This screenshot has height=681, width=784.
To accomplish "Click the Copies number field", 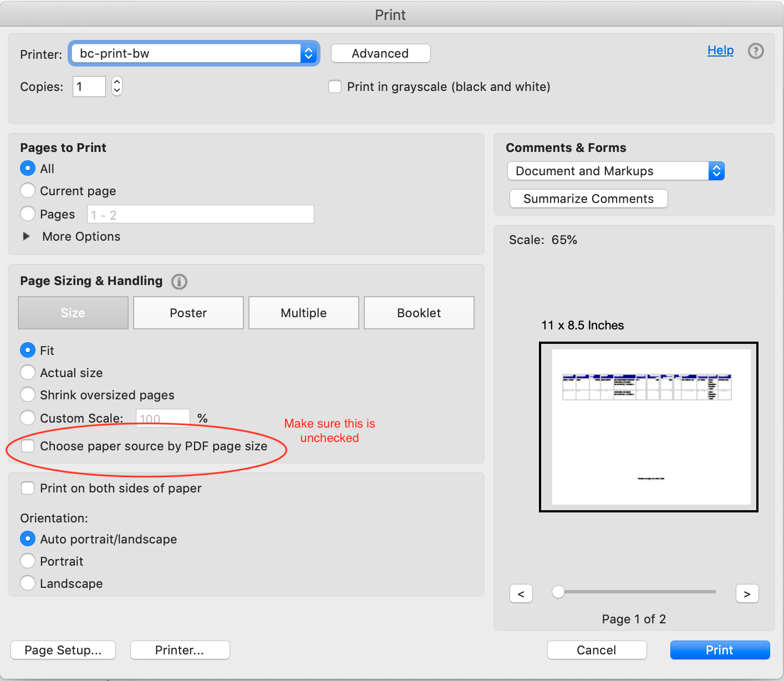I will coord(89,87).
